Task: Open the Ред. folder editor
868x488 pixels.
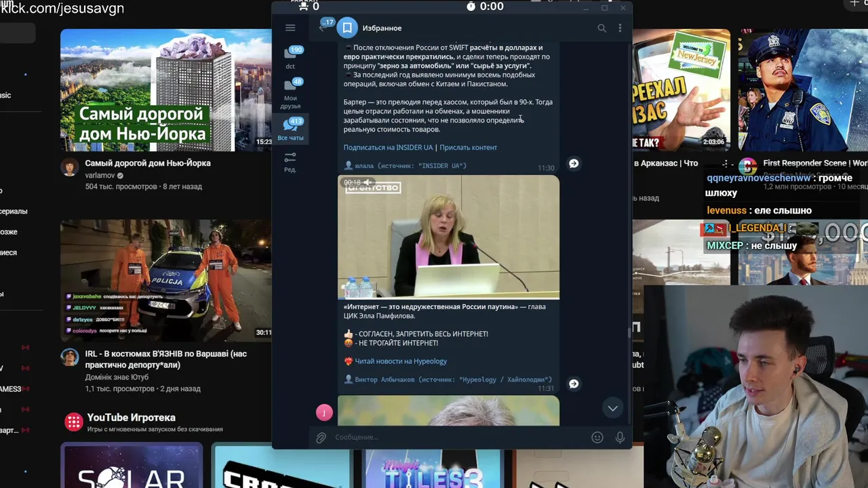Action: click(290, 161)
